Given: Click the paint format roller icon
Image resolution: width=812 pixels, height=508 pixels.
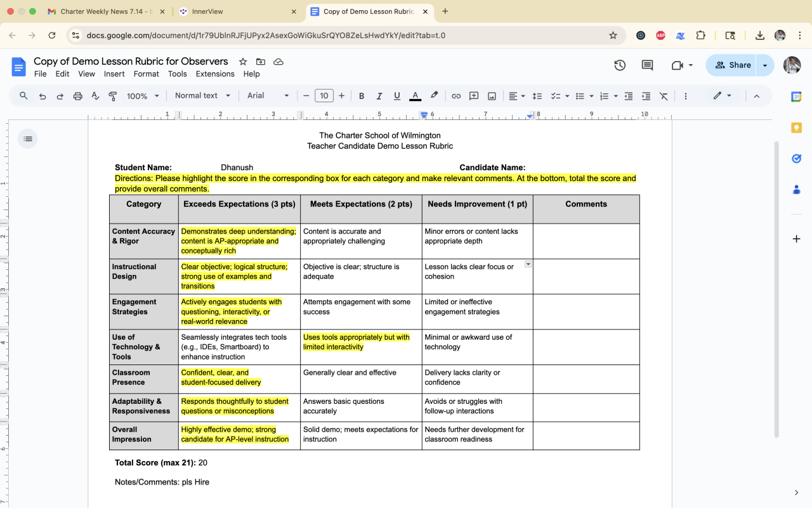Looking at the screenshot, I should tap(113, 96).
